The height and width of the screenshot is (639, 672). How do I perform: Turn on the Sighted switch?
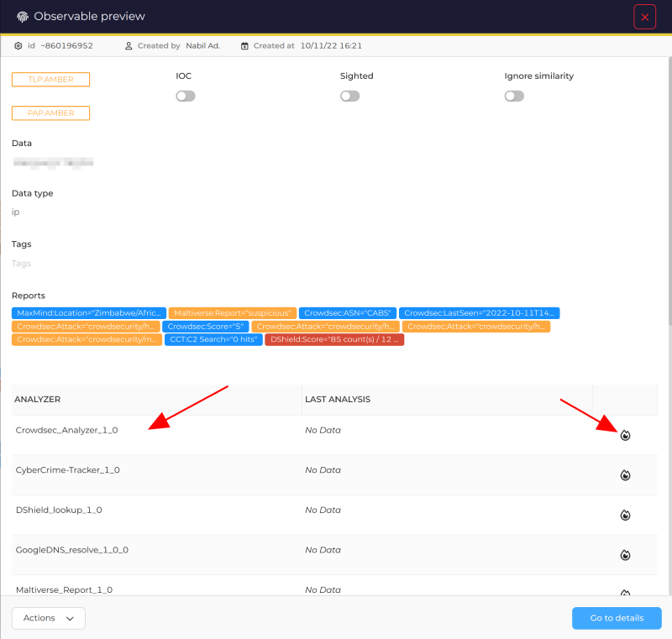coord(349,96)
